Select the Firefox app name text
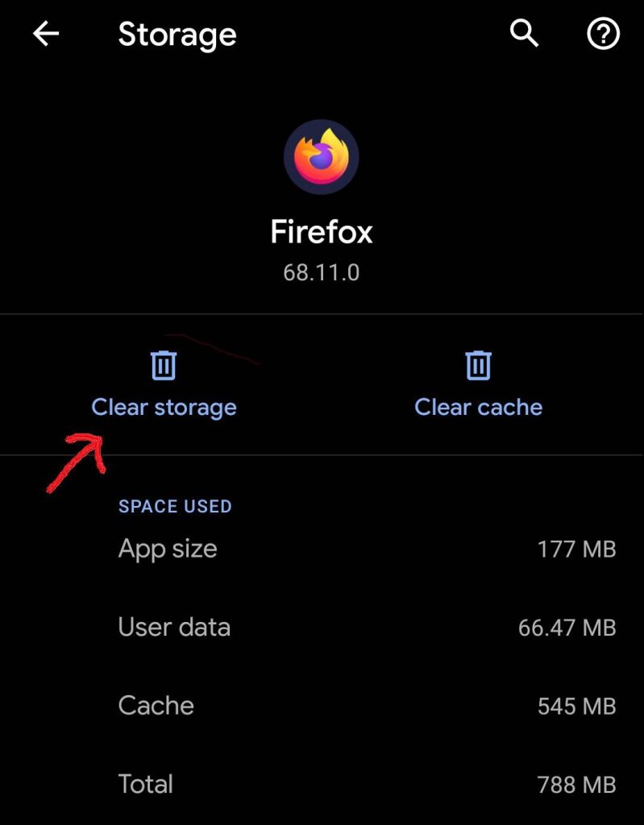Image resolution: width=644 pixels, height=825 pixels. [322, 232]
